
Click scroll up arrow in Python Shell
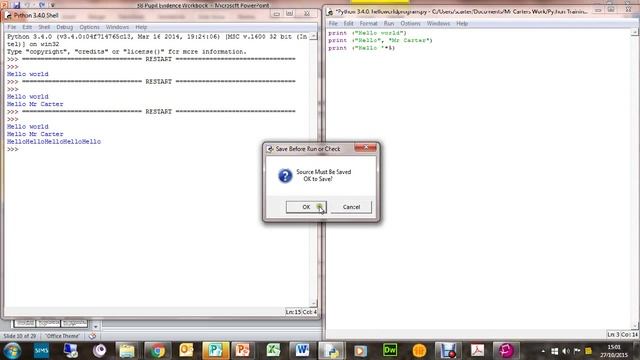(313, 36)
